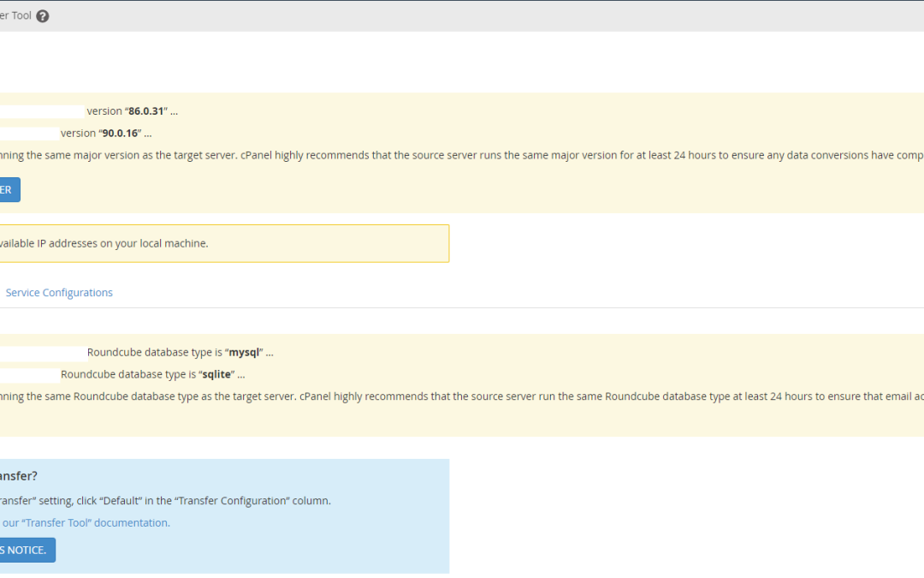Open the Service Configurations tab
The image size is (924, 578).
[59, 293]
